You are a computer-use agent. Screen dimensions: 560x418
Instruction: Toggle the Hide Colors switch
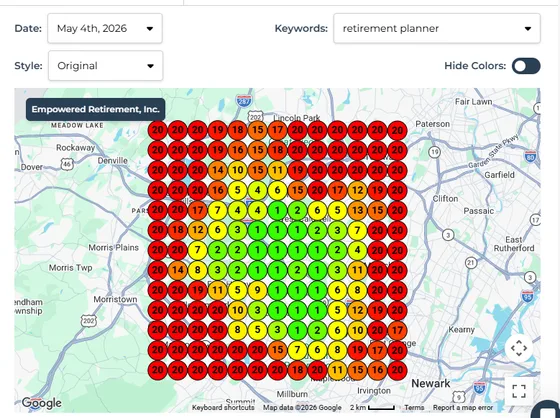(526, 66)
